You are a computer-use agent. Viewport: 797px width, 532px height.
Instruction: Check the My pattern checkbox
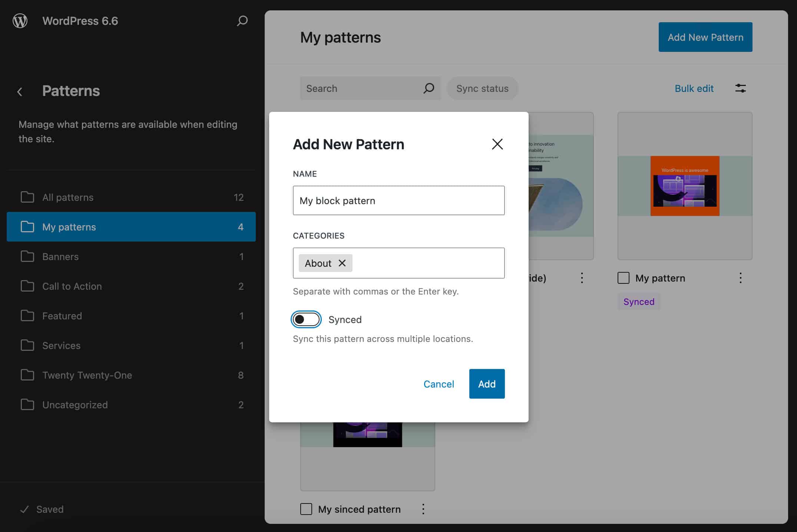point(624,277)
